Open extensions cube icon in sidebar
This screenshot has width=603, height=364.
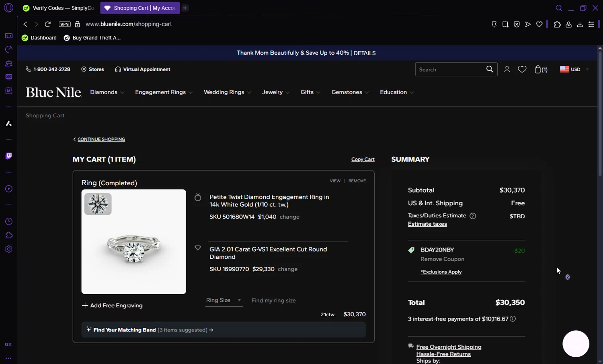(x=8, y=235)
